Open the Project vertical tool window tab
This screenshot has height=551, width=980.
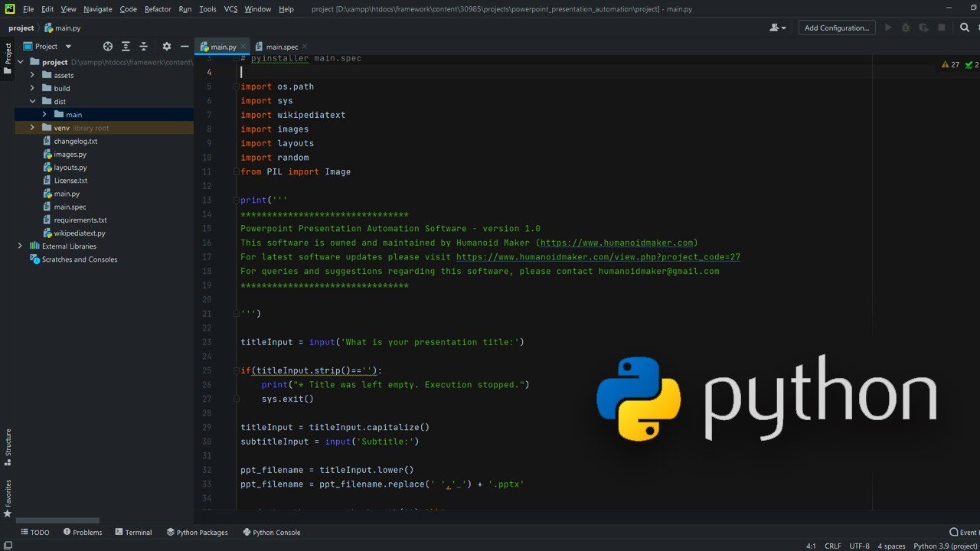tap(8, 58)
